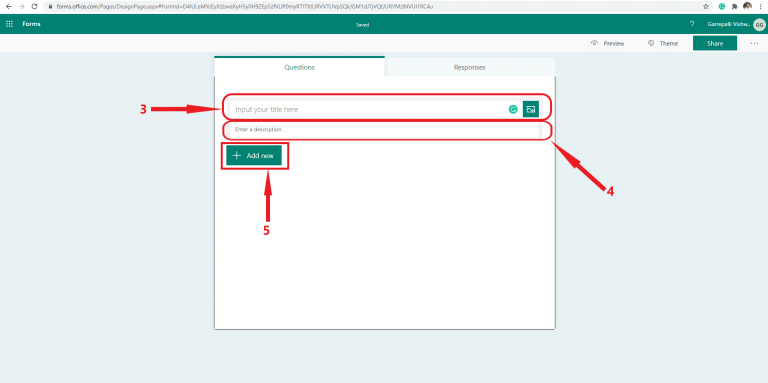
Task: Open the Chrome three-dot menu
Action: pyautogui.click(x=761, y=7)
